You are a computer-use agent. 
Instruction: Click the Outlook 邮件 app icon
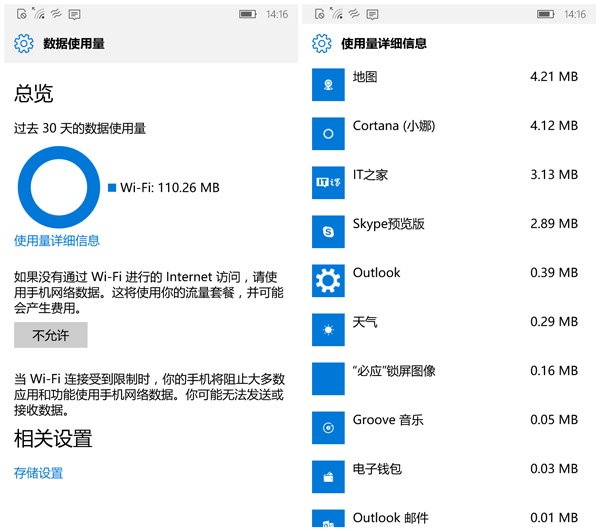pos(328,518)
